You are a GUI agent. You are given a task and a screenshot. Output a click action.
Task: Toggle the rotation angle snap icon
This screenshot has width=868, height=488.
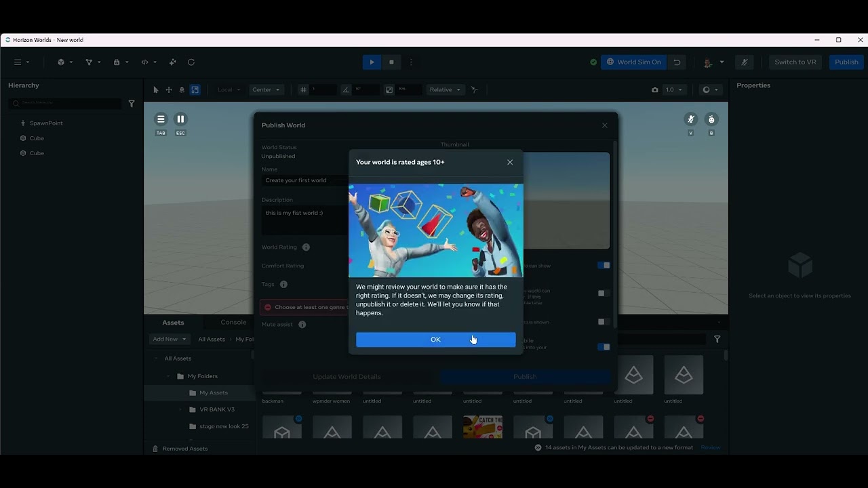click(x=347, y=89)
